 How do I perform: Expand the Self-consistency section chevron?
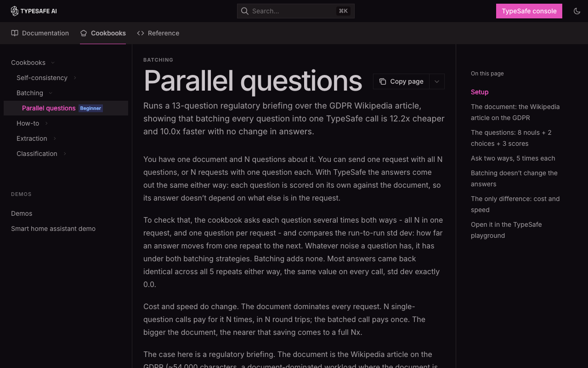(x=75, y=78)
